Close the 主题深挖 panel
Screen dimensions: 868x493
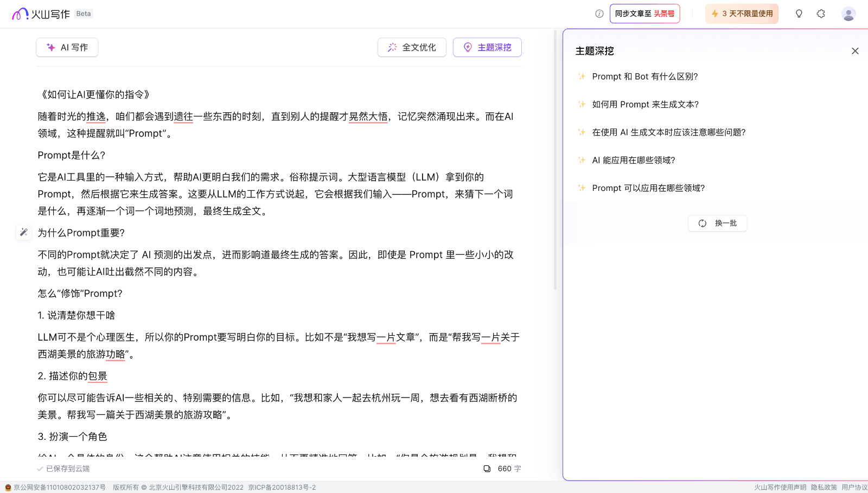pos(855,51)
